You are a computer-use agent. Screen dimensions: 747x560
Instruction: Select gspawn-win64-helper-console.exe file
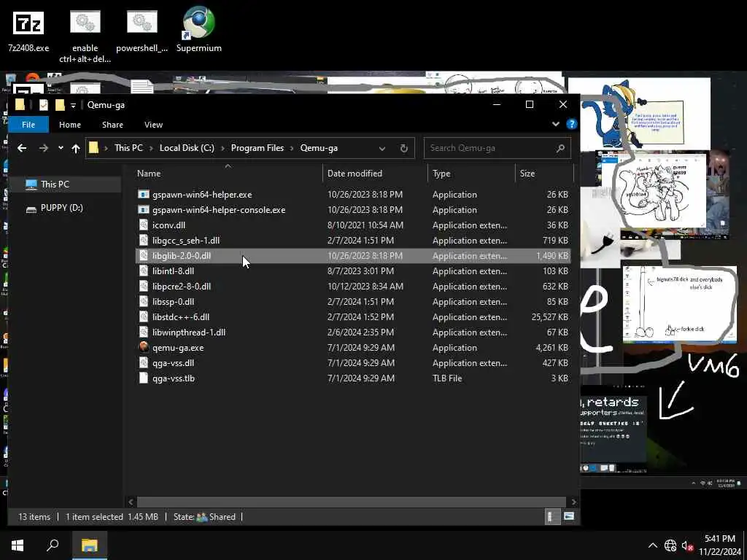point(353,210)
